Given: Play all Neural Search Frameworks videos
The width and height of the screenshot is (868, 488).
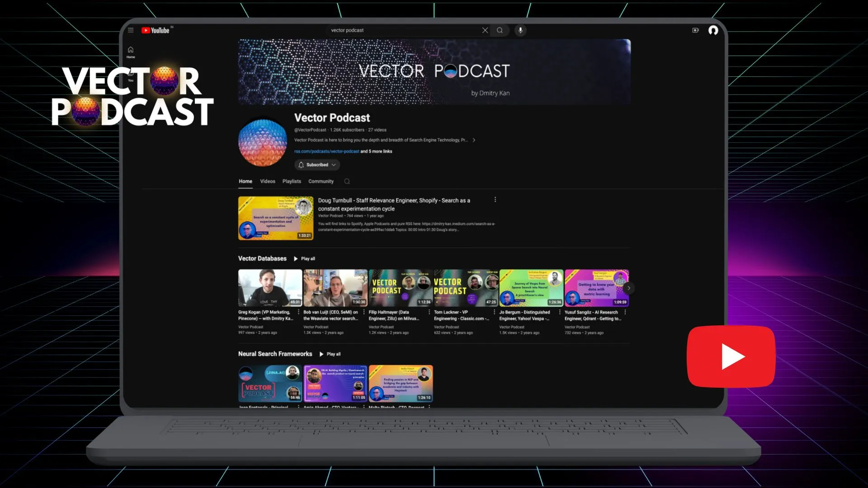Looking at the screenshot, I should pyautogui.click(x=330, y=354).
